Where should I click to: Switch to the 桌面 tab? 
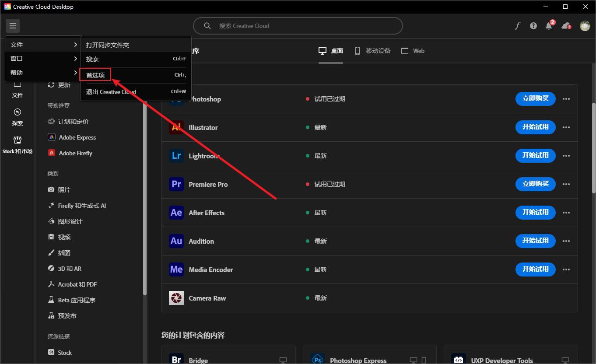pos(331,51)
